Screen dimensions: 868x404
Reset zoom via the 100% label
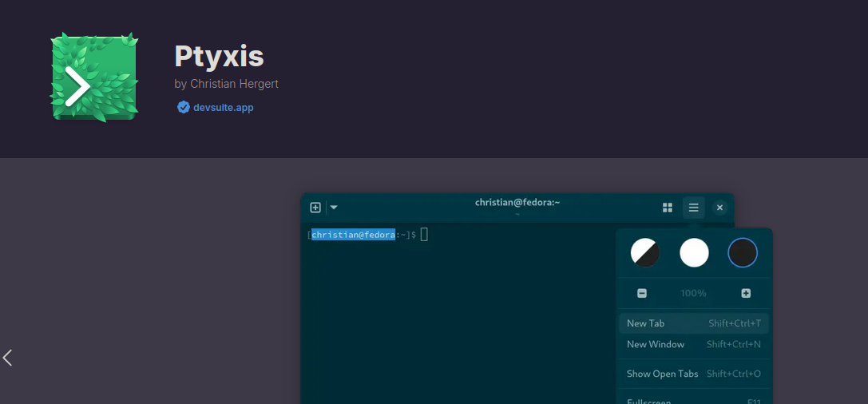[x=694, y=293]
